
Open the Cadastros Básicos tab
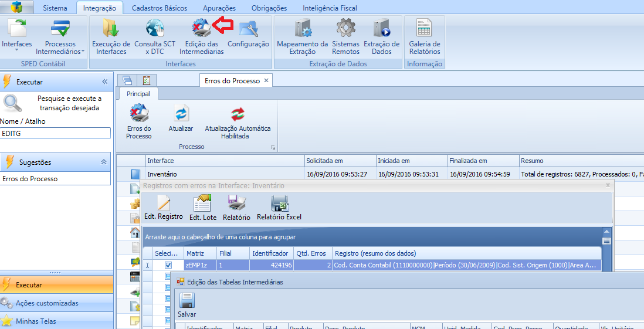point(160,8)
